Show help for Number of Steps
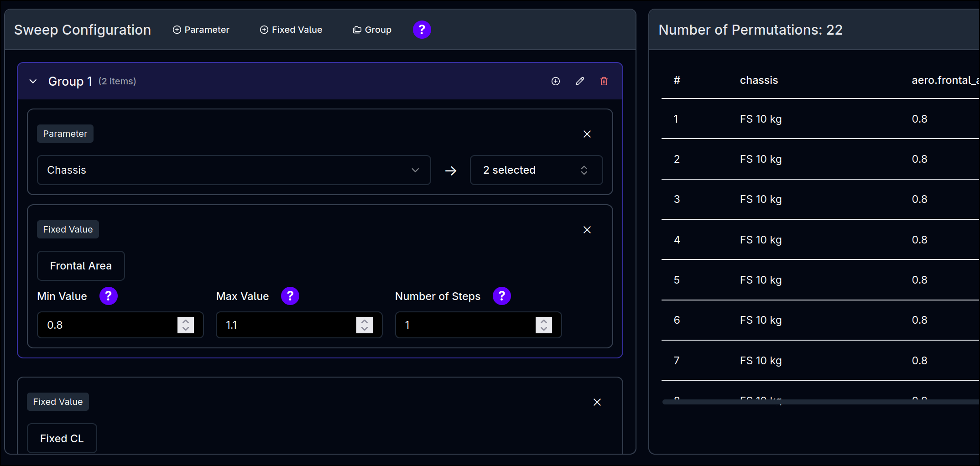The height and width of the screenshot is (466, 980). (x=501, y=296)
